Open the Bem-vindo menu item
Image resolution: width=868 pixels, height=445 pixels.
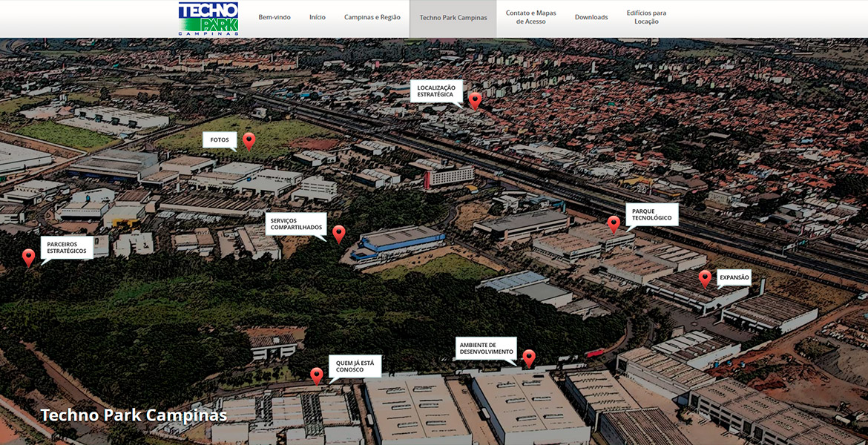[x=274, y=17]
